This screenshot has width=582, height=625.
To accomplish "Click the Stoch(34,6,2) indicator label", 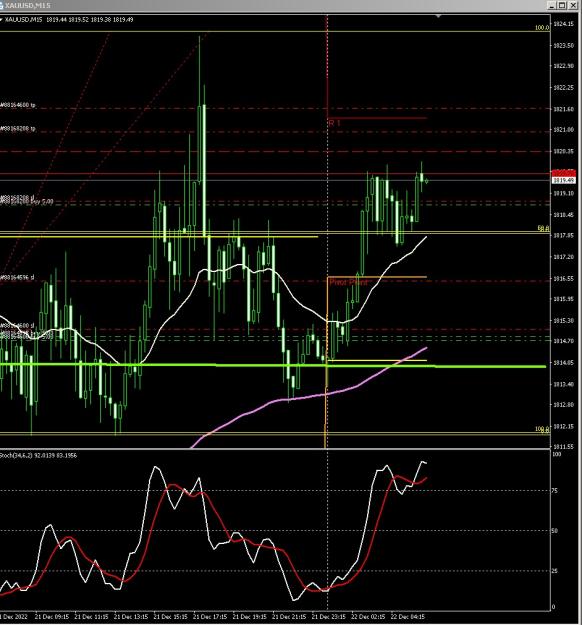I will click(39, 455).
